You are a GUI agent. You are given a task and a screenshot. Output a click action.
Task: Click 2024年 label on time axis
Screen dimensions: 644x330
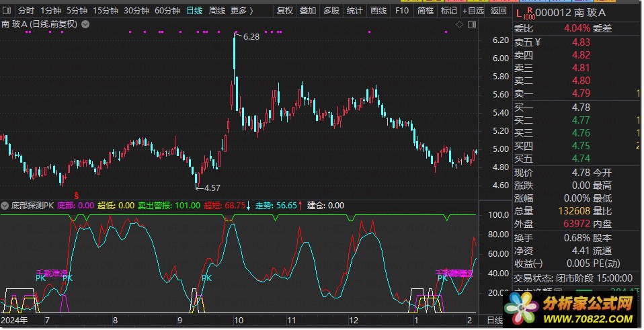(x=15, y=321)
